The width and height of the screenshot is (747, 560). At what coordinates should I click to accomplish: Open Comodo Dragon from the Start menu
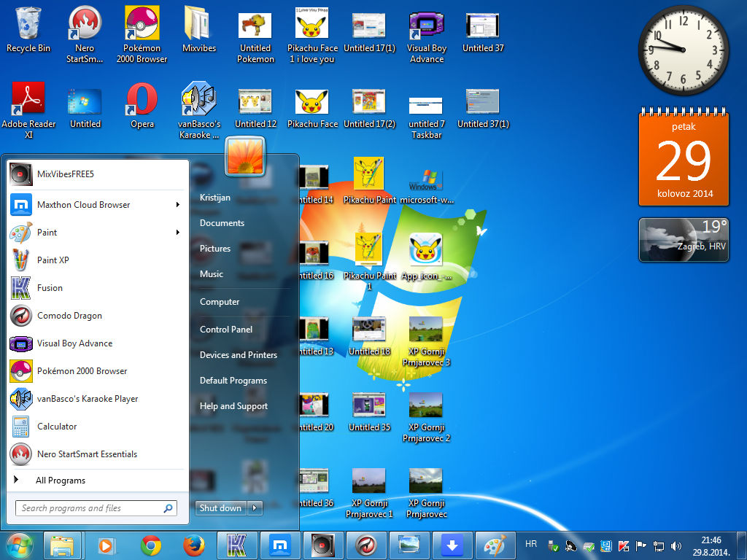tap(97, 315)
